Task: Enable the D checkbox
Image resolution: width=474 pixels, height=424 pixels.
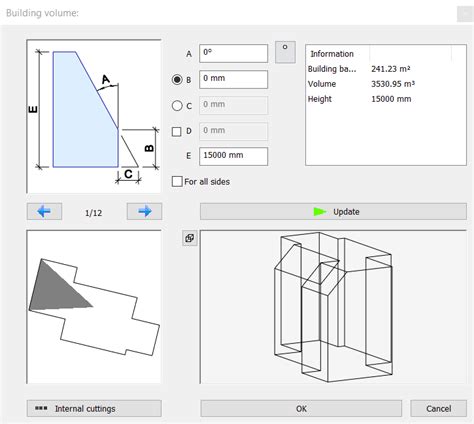Action: pos(177,131)
